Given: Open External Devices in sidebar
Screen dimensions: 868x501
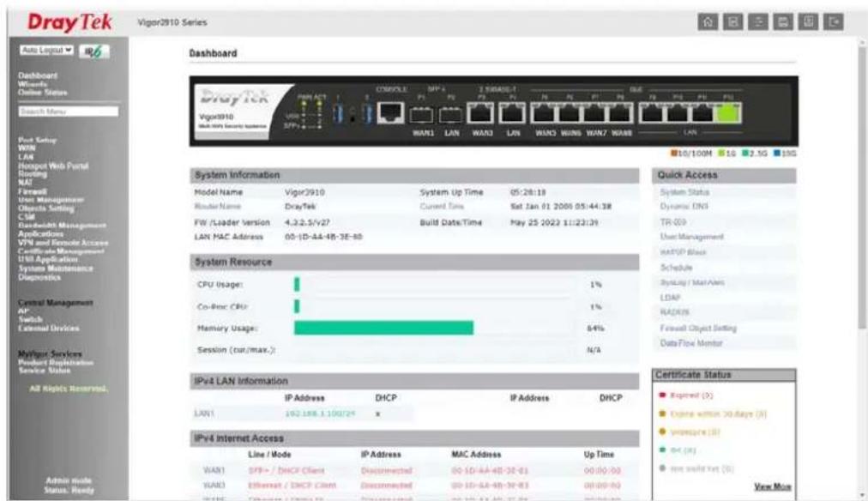Looking at the screenshot, I should [49, 328].
